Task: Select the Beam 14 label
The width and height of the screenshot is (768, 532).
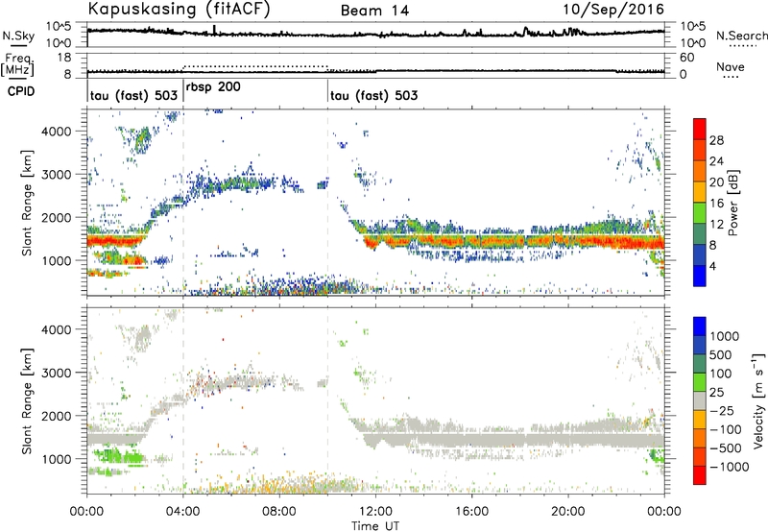Action: [374, 11]
